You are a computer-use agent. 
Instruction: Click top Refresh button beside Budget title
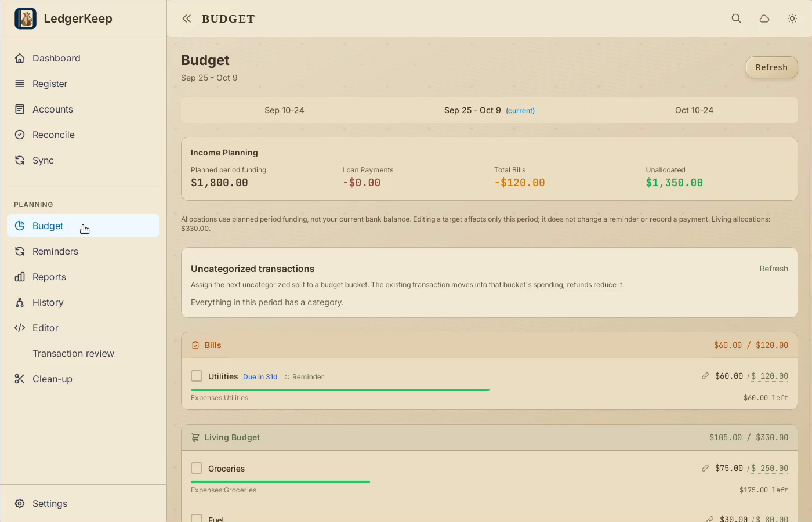[771, 67]
